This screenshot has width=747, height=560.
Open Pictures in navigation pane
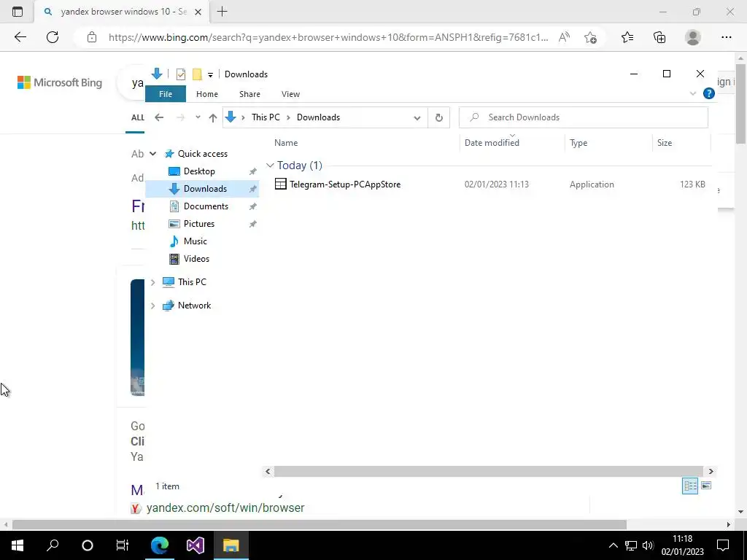[x=199, y=224]
